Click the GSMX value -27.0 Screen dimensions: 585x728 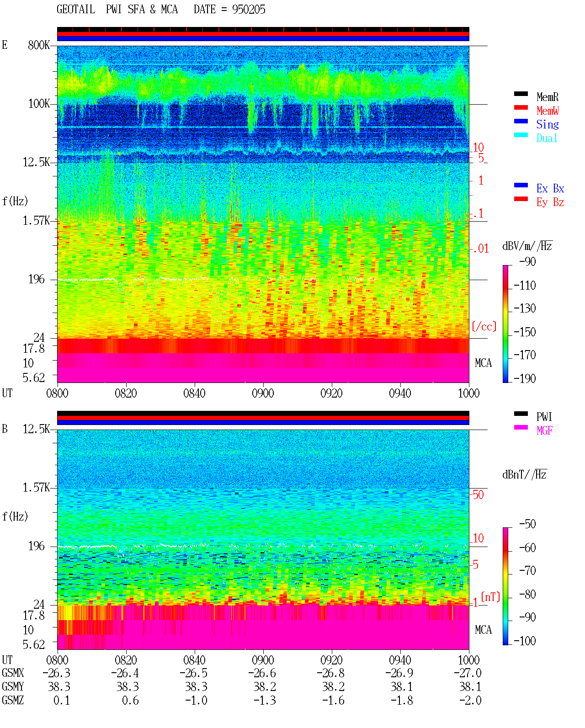click(x=468, y=673)
